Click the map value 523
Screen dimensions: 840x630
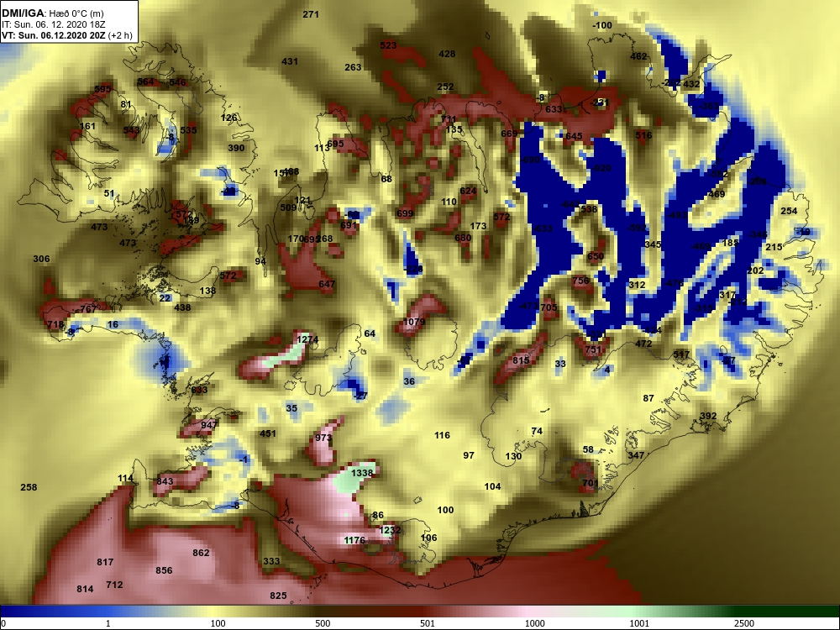point(388,45)
